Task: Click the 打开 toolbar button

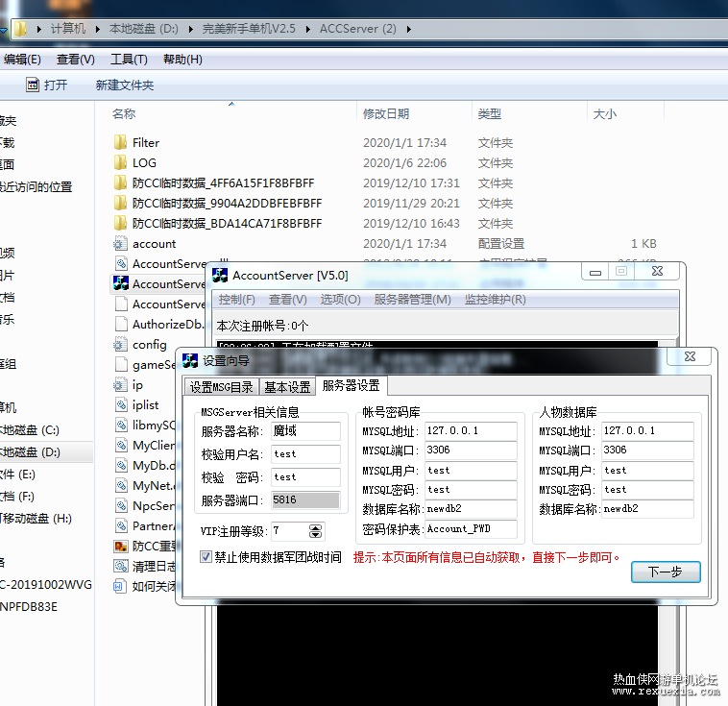Action: (47, 85)
